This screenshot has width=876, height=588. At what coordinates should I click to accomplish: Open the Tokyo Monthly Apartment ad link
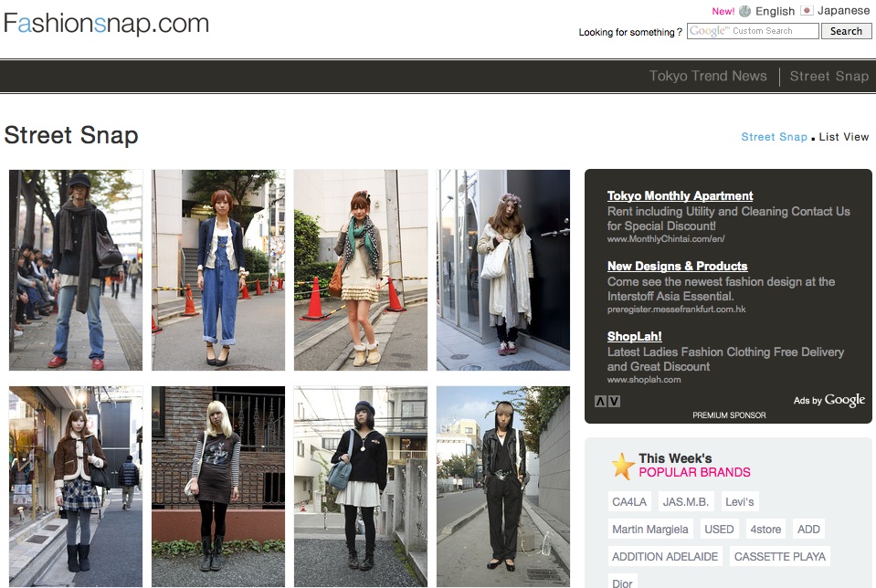(x=681, y=195)
